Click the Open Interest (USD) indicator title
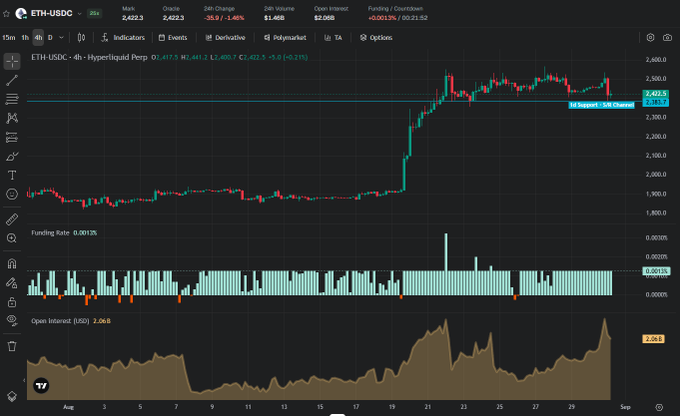 pos(60,321)
